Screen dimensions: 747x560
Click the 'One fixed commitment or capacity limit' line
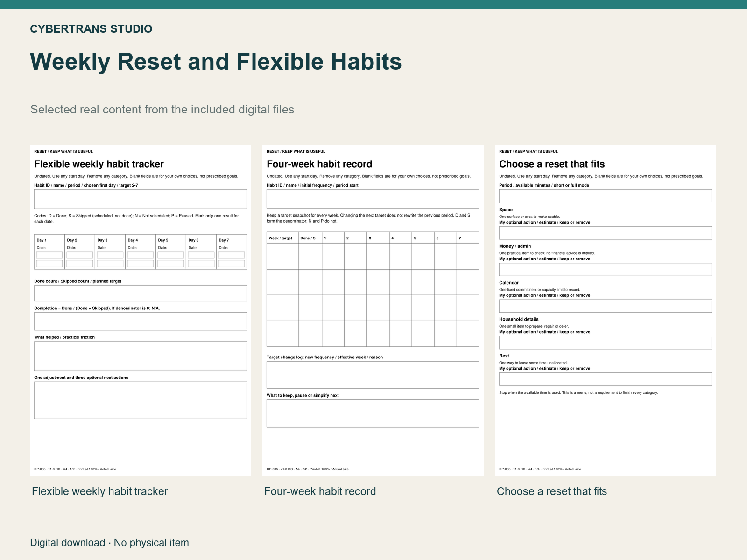pos(539,290)
